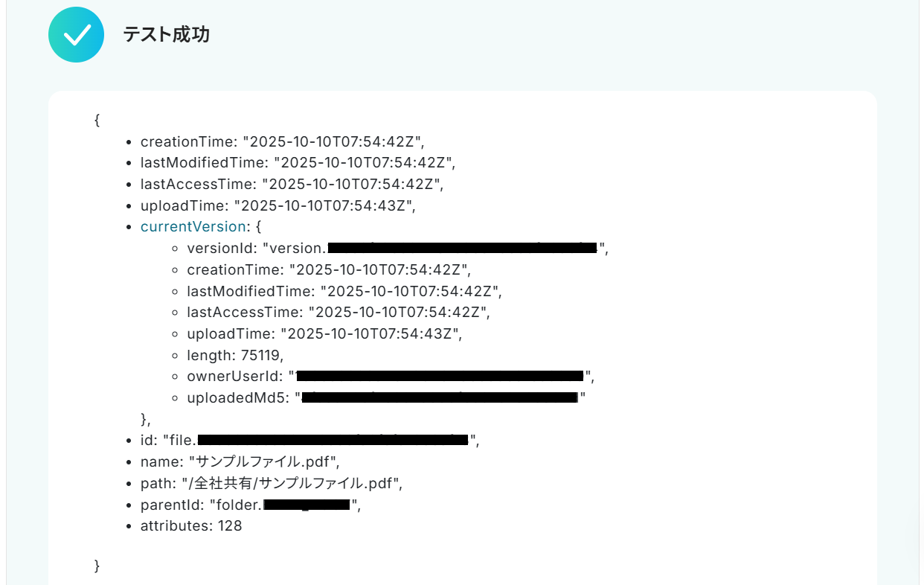This screenshot has width=924, height=585.
Task: Click the テスト成功 heading text
Action: (166, 34)
